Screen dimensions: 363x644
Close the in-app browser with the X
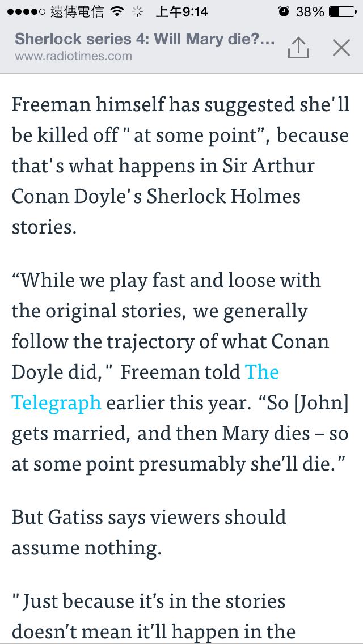click(341, 48)
